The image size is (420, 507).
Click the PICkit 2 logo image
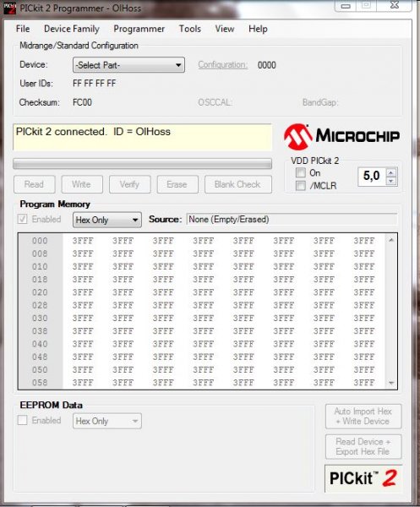coord(363,478)
